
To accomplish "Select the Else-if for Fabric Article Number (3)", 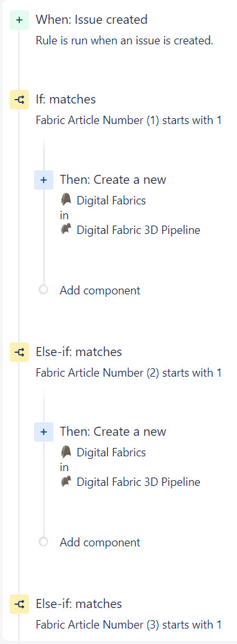I will point(79,604).
